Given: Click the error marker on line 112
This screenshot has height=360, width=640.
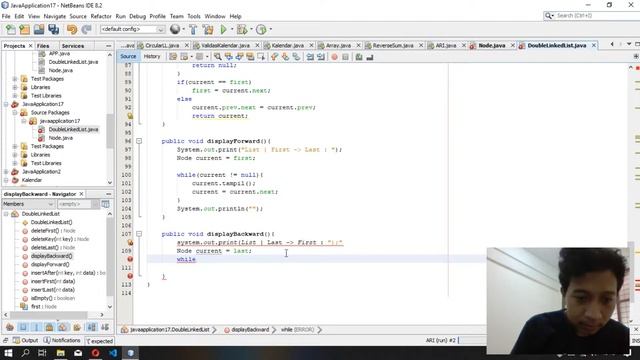Looking at the screenshot, I should pyautogui.click(x=130, y=276).
